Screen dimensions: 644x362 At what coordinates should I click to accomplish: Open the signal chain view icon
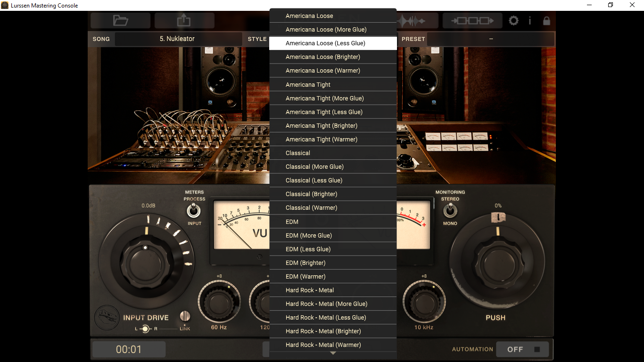click(472, 21)
